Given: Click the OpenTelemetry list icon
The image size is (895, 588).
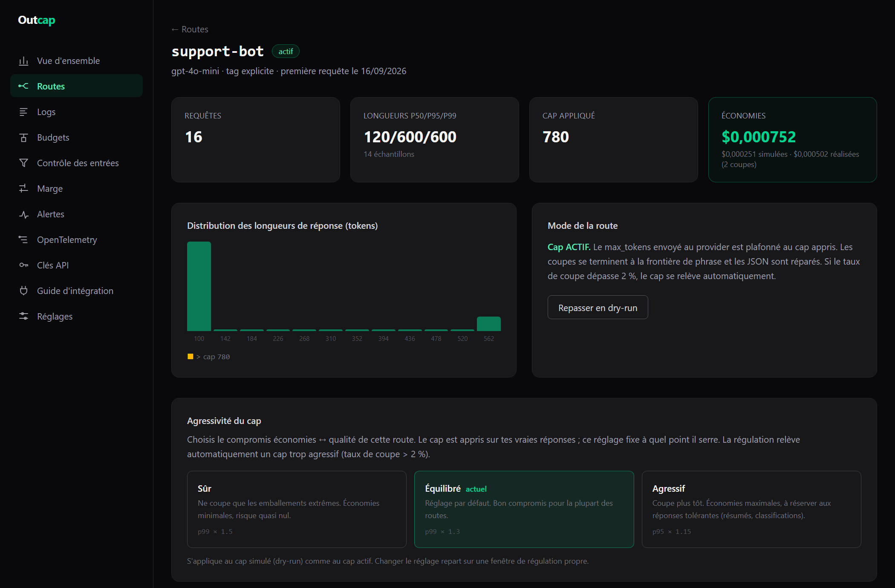Looking at the screenshot, I should [x=23, y=239].
